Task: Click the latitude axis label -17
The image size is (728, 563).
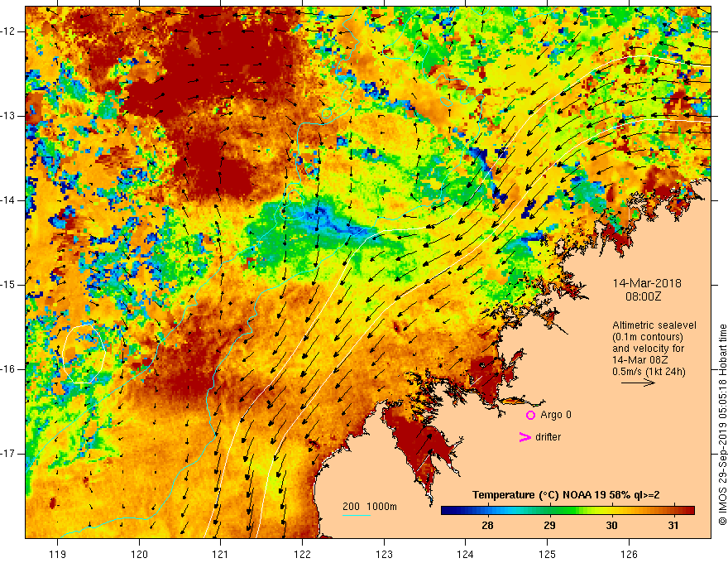Action: pyautogui.click(x=8, y=454)
